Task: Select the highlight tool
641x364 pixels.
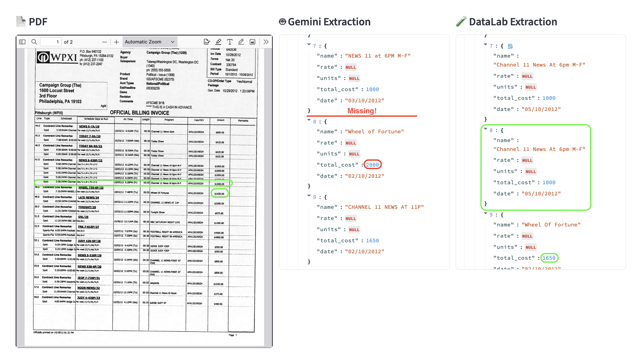Action: pyautogui.click(x=218, y=42)
